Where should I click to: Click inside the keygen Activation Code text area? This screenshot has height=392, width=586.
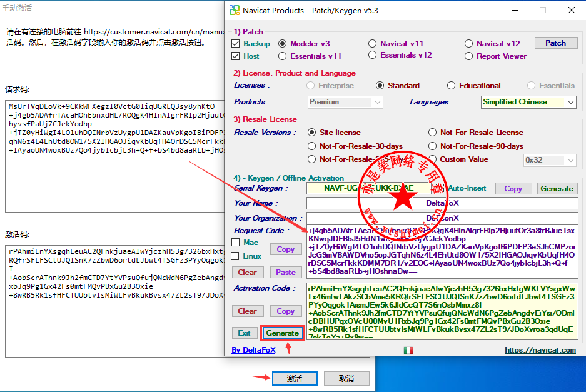point(442,311)
